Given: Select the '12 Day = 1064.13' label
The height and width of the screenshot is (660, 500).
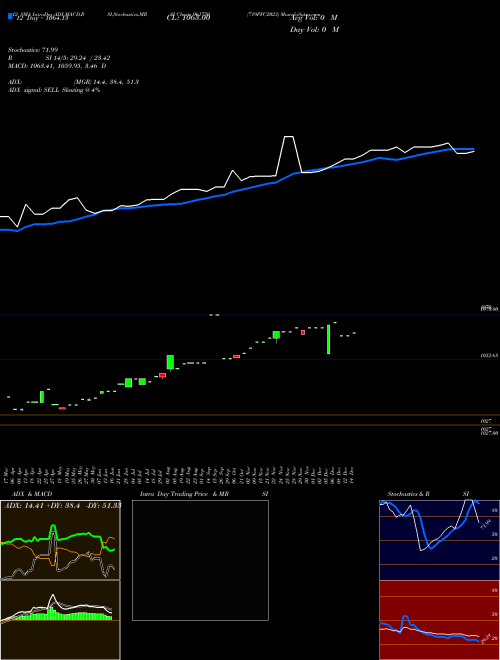Looking at the screenshot, I should (x=41, y=18).
